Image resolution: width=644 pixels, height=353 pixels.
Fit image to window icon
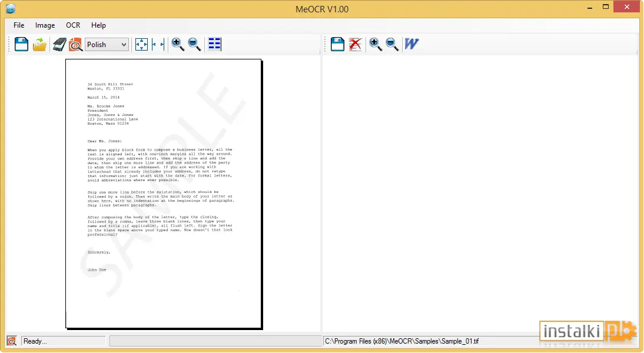pos(141,44)
